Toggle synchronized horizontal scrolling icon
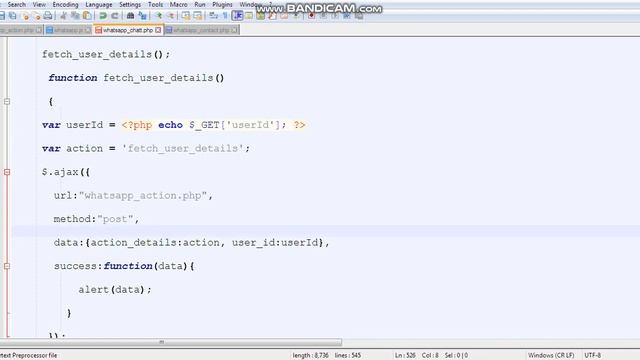This screenshot has height=360, width=640. pos(198,16)
